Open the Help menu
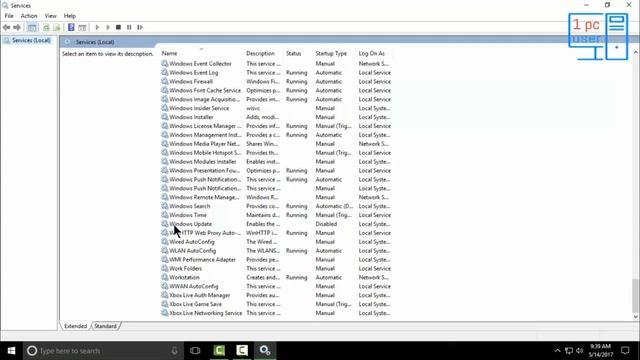This screenshot has height=360, width=640. pos(70,16)
